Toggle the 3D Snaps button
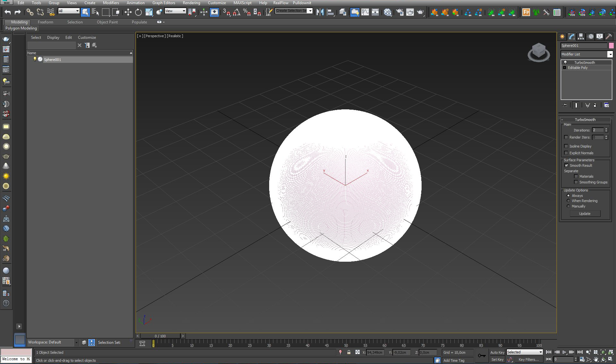 227,12
